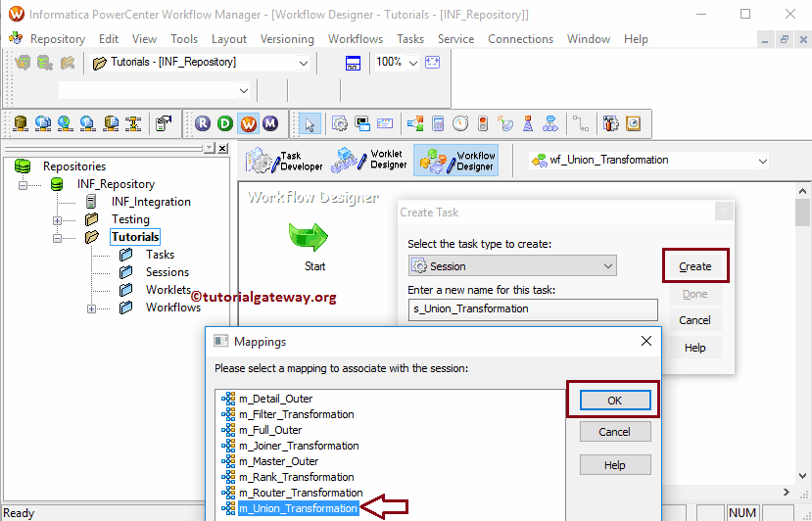Click the Command task icon
The height and width of the screenshot is (521, 812).
[362, 123]
